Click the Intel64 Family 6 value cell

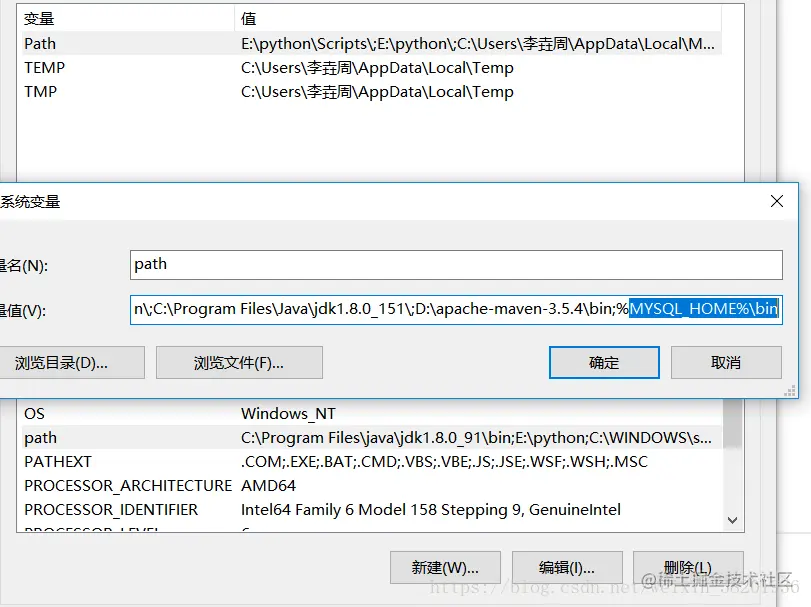(430, 510)
